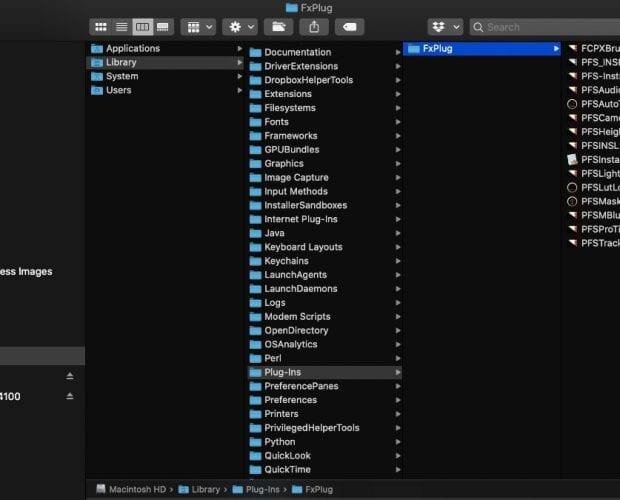This screenshot has width=620, height=500.
Task: Click the new folder path button
Action: 279,27
